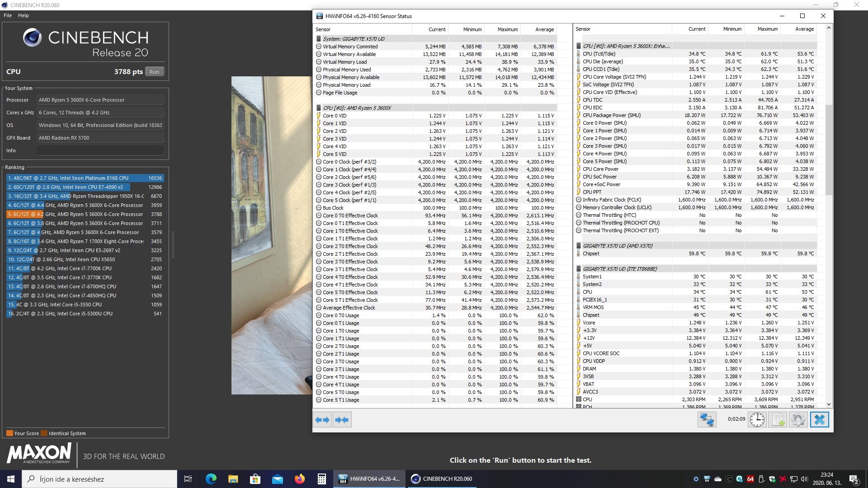The image size is (868, 488).
Task: Click the empty Info input field
Action: tap(100, 150)
